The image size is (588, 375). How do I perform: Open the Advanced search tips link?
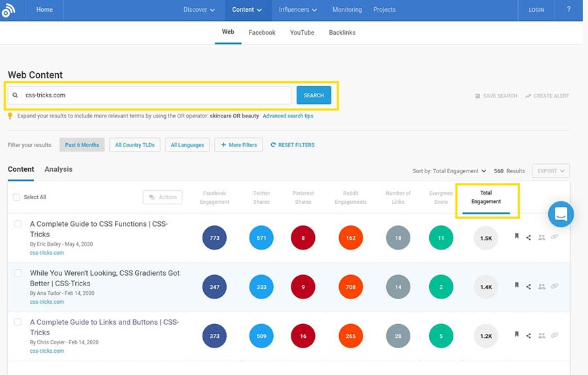tap(287, 116)
